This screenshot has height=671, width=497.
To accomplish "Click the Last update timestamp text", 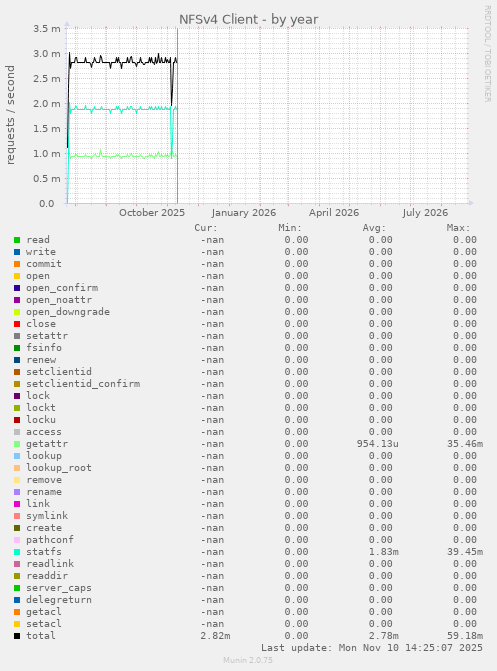I will pyautogui.click(x=372, y=648).
